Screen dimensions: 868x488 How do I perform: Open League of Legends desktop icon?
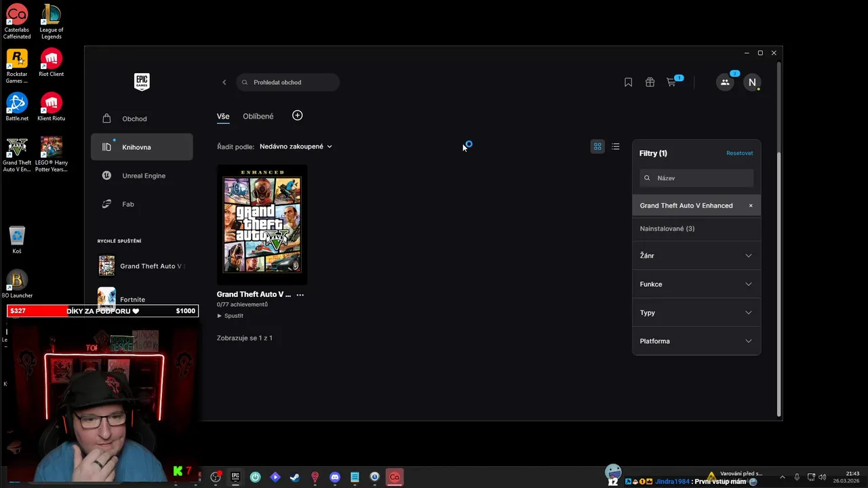[51, 22]
